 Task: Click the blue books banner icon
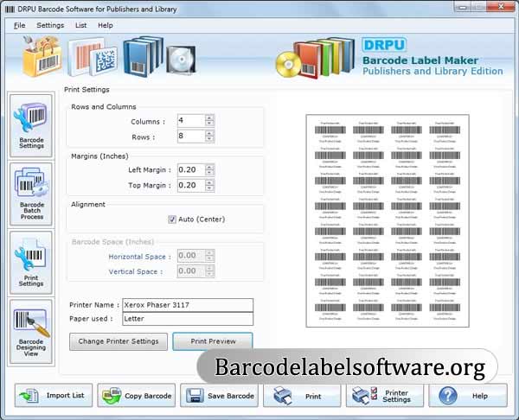click(143, 56)
